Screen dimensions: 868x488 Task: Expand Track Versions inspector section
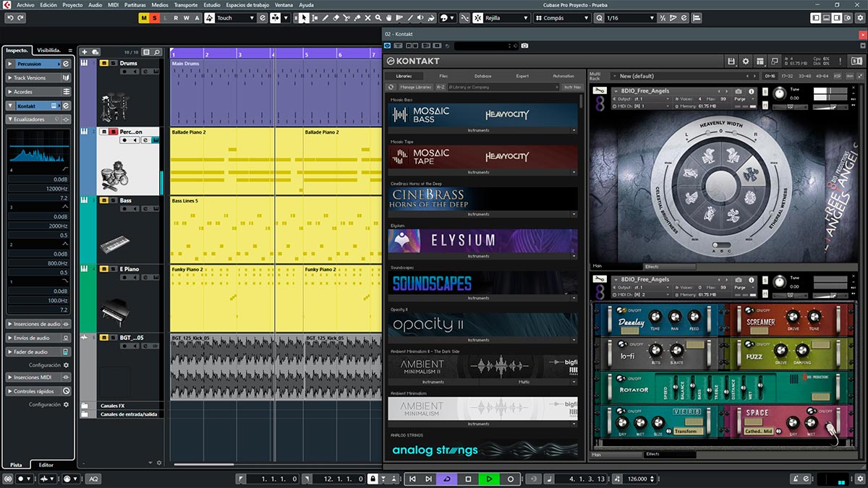(x=38, y=78)
